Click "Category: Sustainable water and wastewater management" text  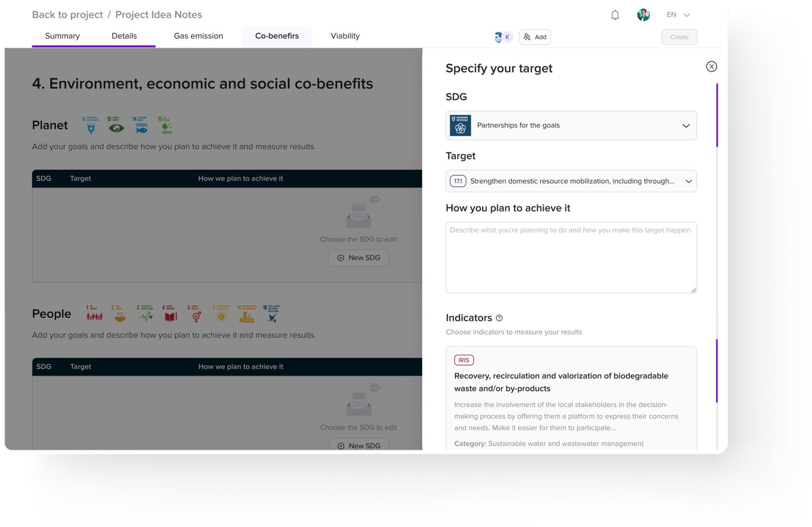tap(549, 444)
